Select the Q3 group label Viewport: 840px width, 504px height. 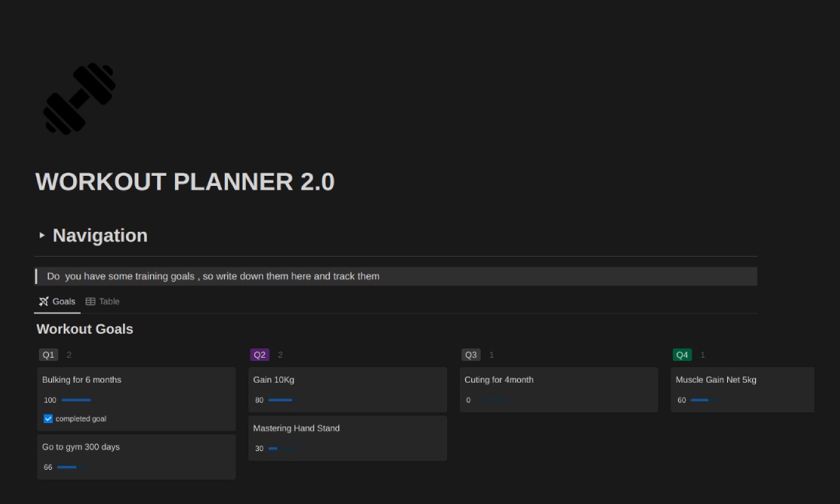point(471,355)
